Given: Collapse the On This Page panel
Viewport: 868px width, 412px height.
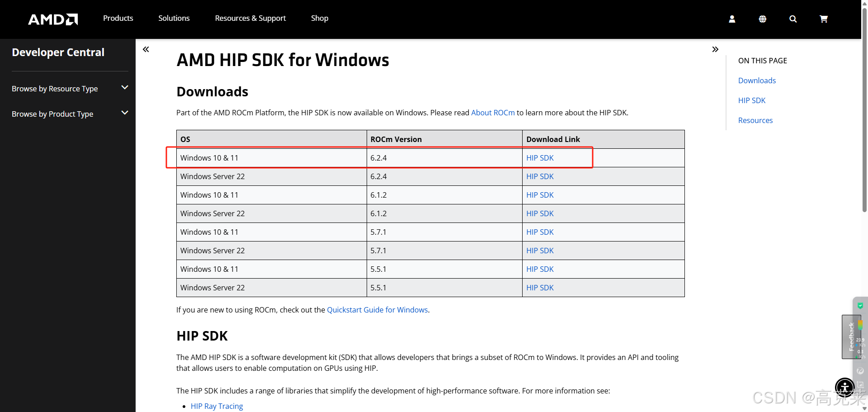Looking at the screenshot, I should (716, 49).
